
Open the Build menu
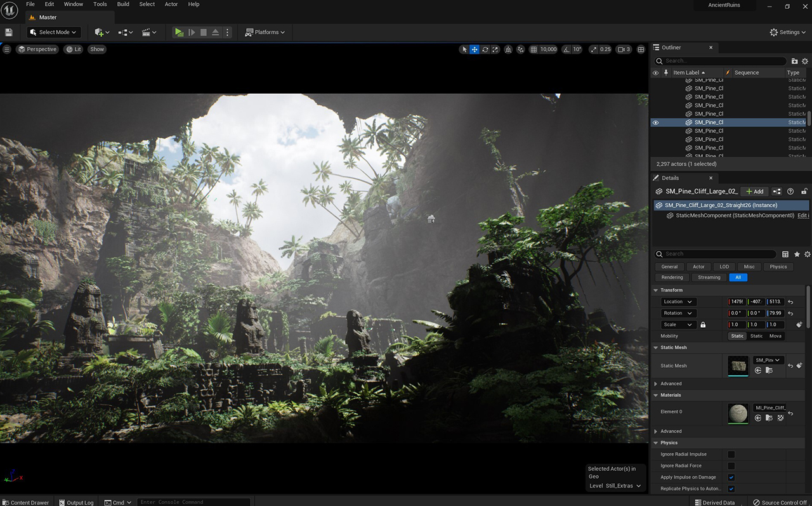[123, 4]
